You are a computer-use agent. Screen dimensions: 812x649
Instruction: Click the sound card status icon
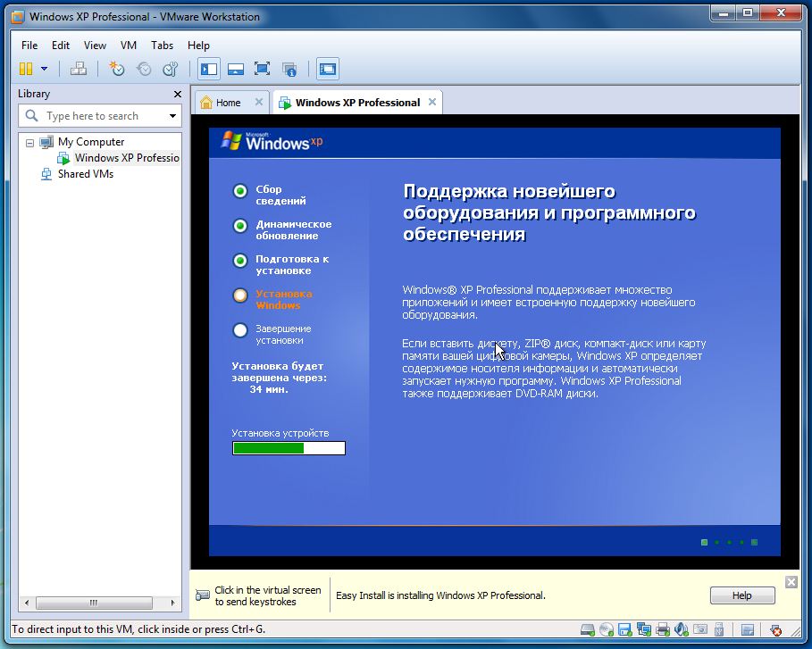pos(681,630)
